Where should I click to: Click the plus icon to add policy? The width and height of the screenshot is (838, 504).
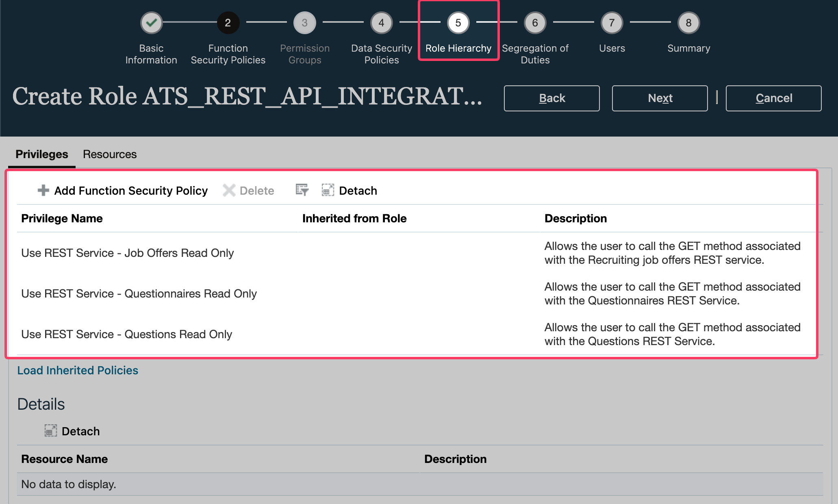pos(43,190)
